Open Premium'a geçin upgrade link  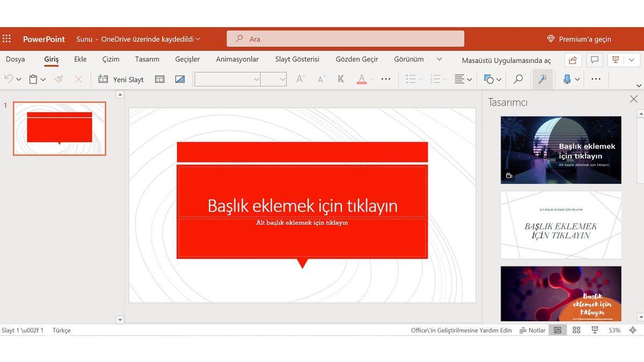click(x=584, y=39)
